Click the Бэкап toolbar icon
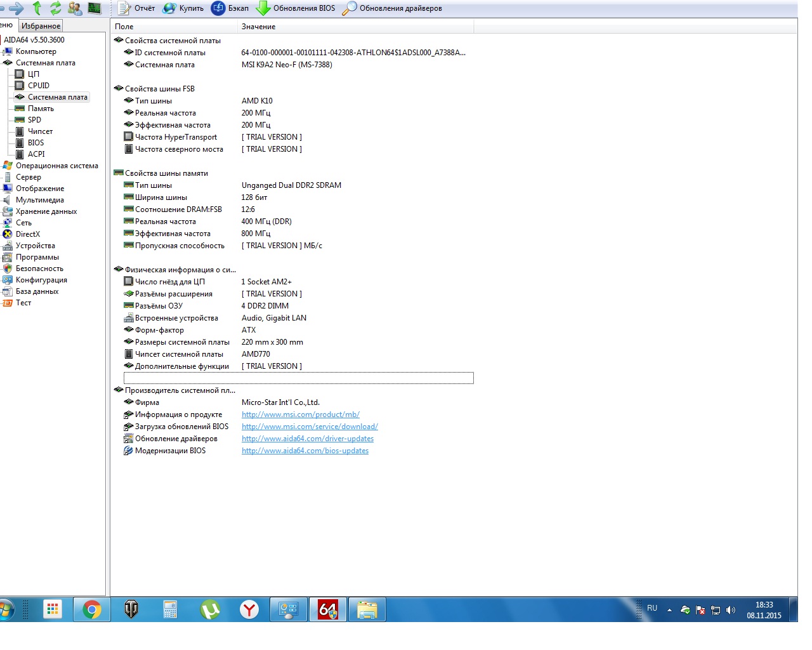This screenshot has width=812, height=650. click(x=218, y=8)
